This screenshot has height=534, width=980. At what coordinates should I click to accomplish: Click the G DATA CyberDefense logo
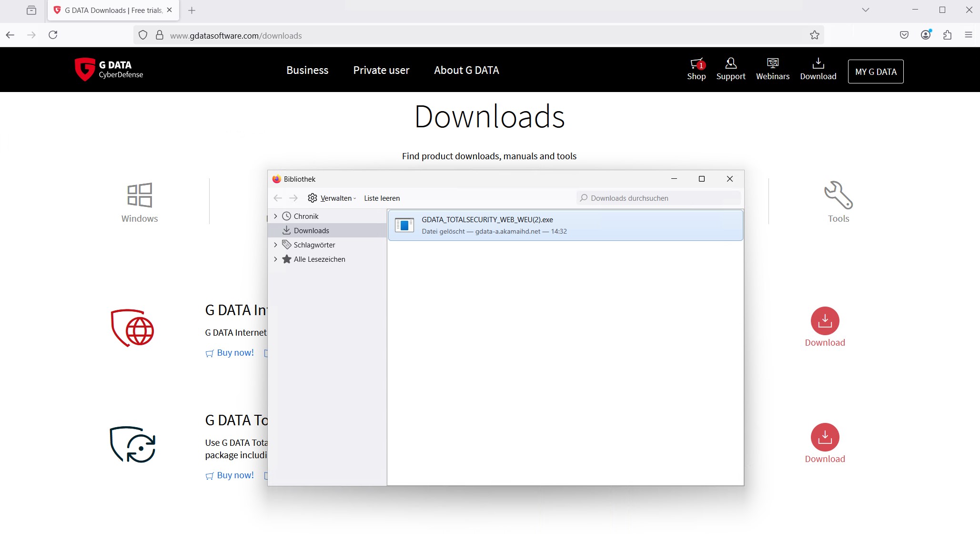(109, 70)
